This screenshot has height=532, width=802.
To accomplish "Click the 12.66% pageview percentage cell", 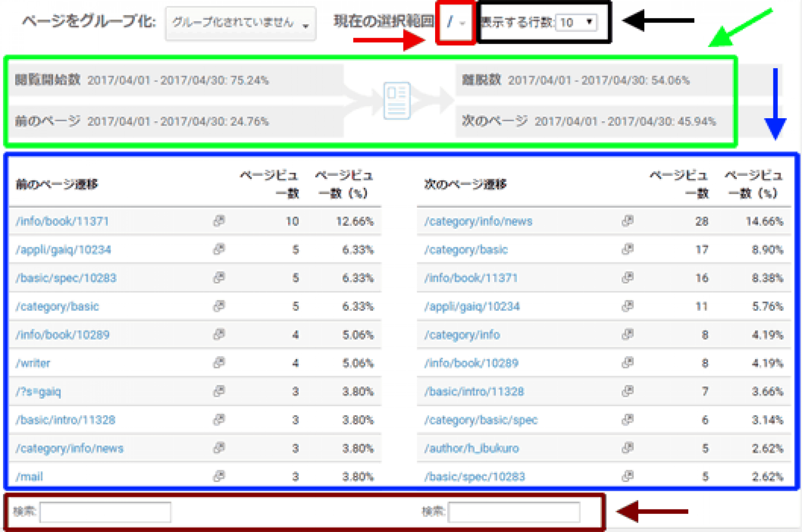I will coord(355,221).
